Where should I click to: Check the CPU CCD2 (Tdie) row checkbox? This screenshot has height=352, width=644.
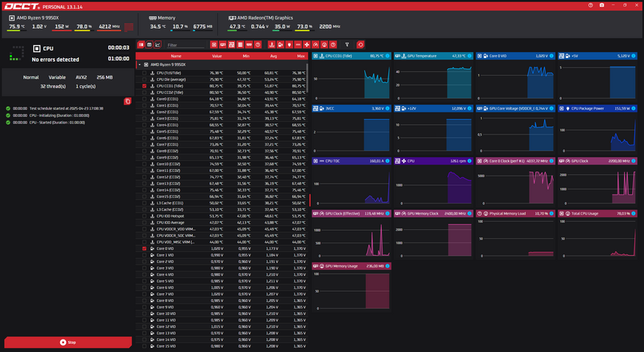(144, 93)
